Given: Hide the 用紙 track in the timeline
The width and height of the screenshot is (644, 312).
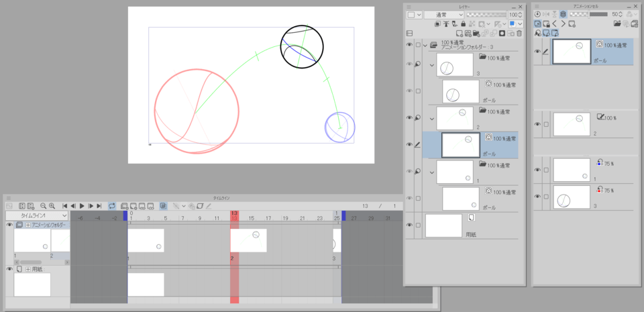Looking at the screenshot, I should 9,269.
